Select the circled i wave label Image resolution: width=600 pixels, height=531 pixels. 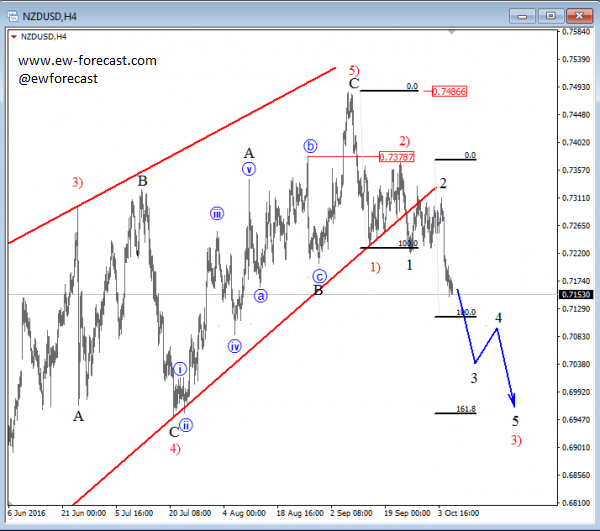180,369
